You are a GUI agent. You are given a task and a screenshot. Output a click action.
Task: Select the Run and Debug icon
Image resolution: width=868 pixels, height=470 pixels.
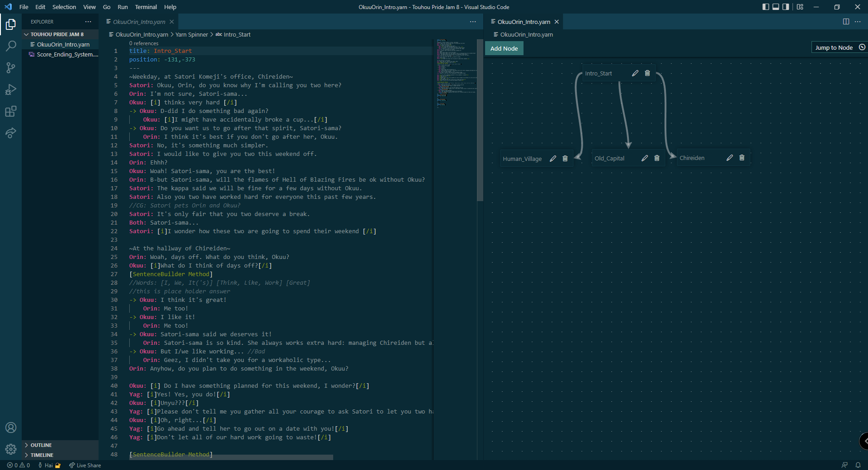tap(11, 89)
